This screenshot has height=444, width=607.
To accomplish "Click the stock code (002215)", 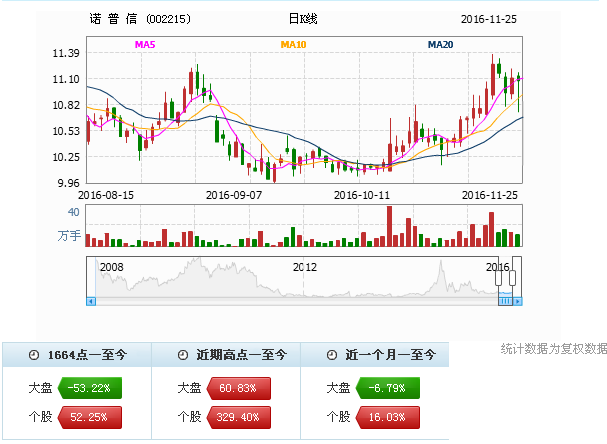I will coord(168,19).
